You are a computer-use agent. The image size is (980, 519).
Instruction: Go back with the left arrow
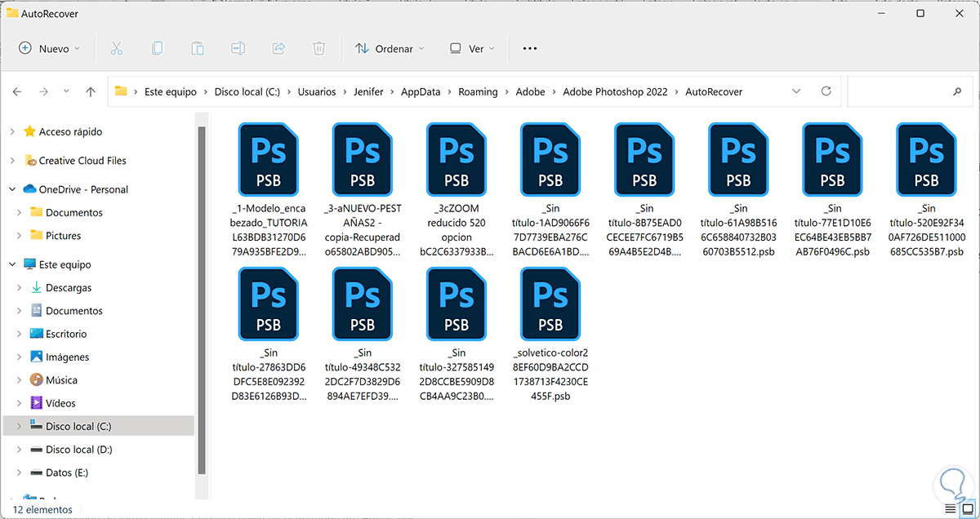(x=18, y=92)
